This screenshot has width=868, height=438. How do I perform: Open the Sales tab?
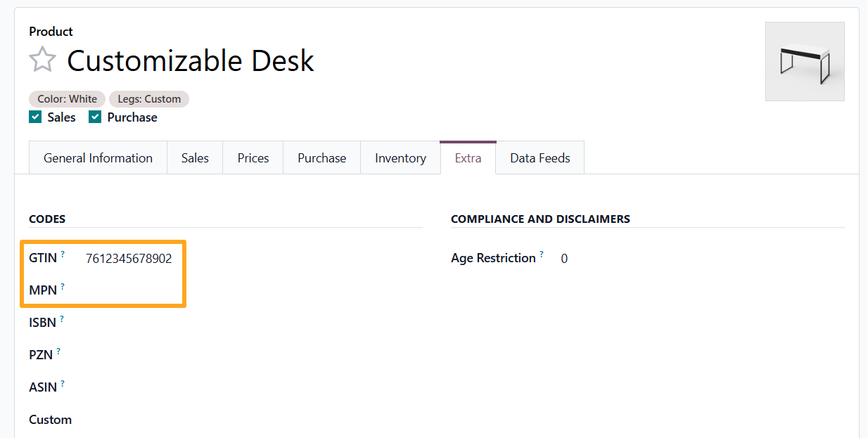(195, 157)
